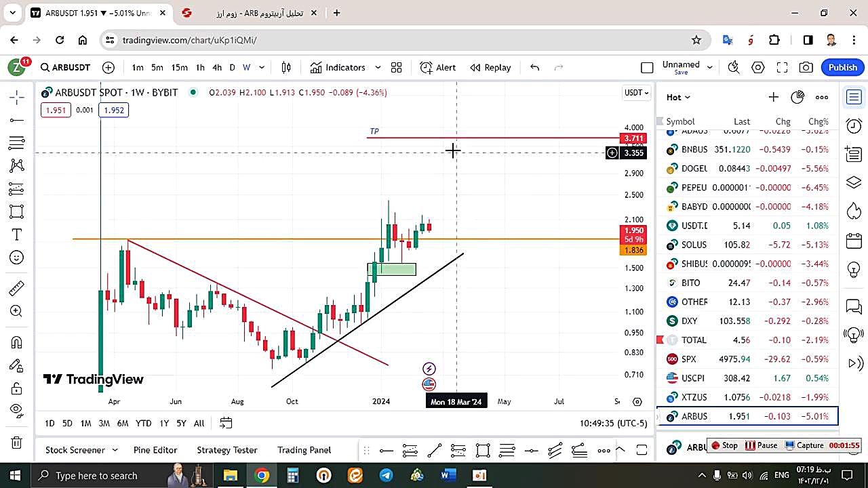Take a chart snapshot with camera

click(x=806, y=67)
